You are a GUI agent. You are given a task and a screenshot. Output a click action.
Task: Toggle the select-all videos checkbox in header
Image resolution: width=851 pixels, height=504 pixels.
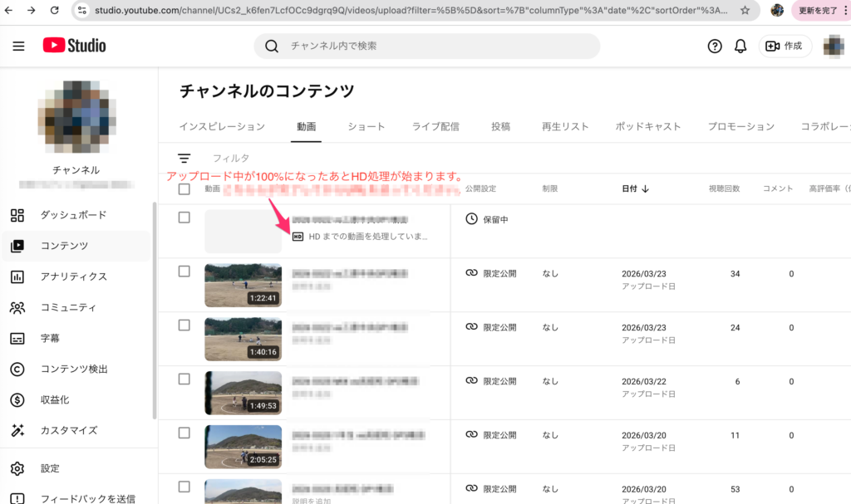pos(184,188)
